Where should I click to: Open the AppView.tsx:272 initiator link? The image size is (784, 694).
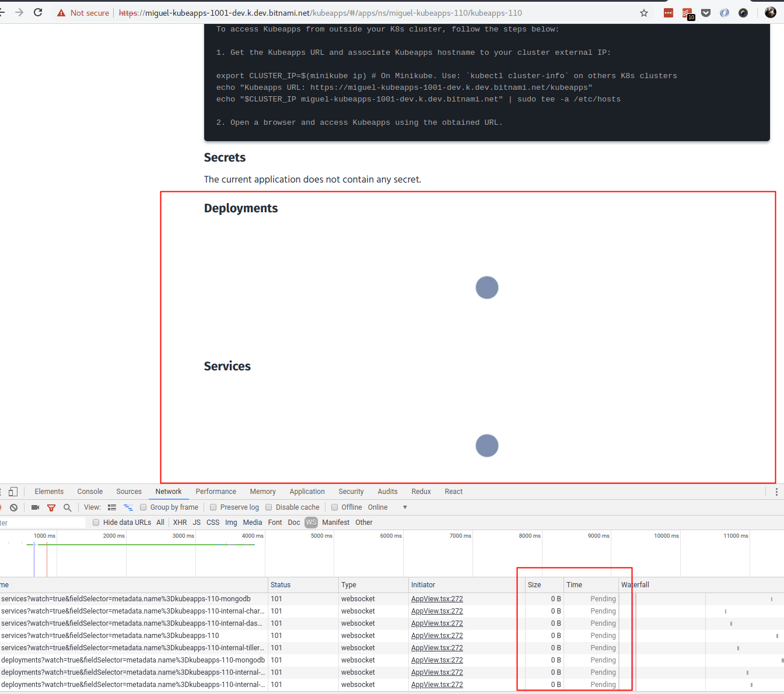coord(436,598)
